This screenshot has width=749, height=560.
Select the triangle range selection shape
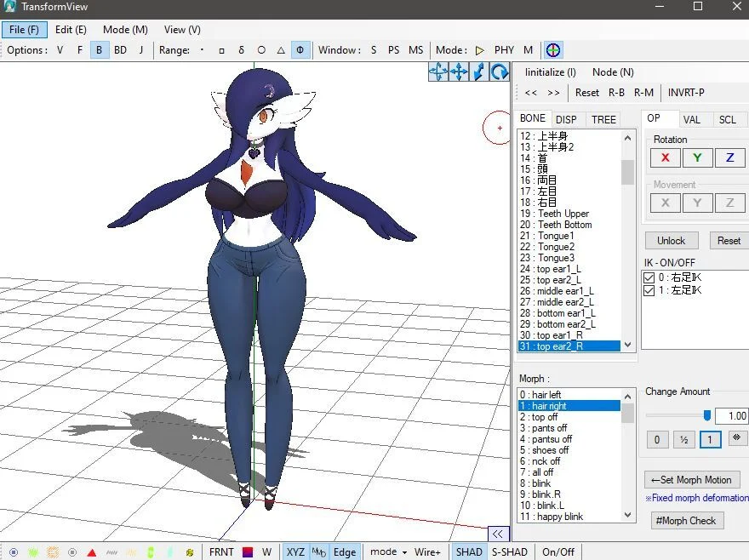[x=281, y=50]
